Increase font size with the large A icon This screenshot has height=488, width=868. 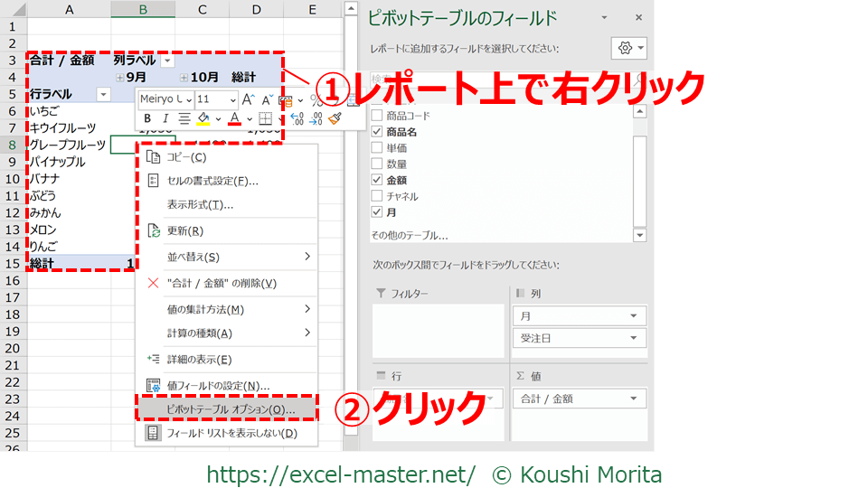pyautogui.click(x=249, y=99)
